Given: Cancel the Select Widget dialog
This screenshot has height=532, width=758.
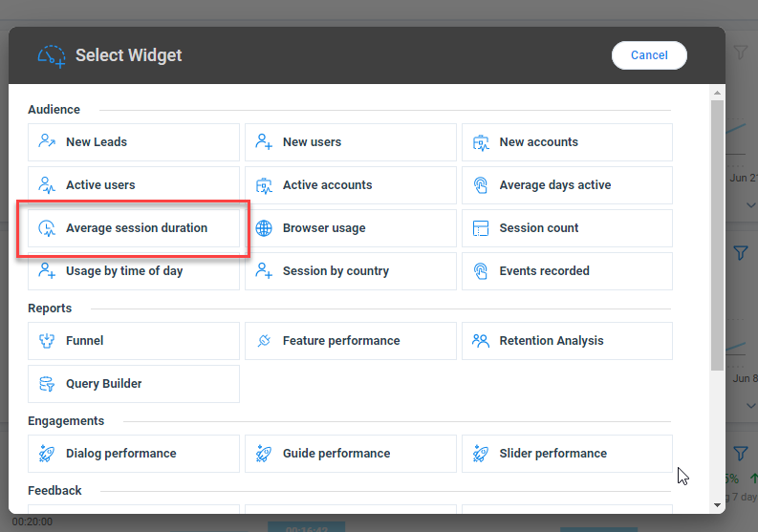Looking at the screenshot, I should pyautogui.click(x=649, y=55).
